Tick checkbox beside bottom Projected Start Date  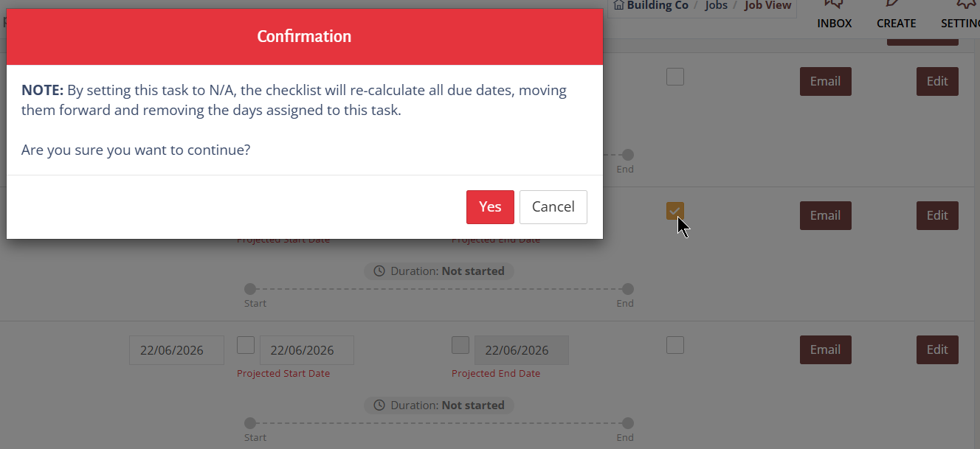click(x=246, y=345)
